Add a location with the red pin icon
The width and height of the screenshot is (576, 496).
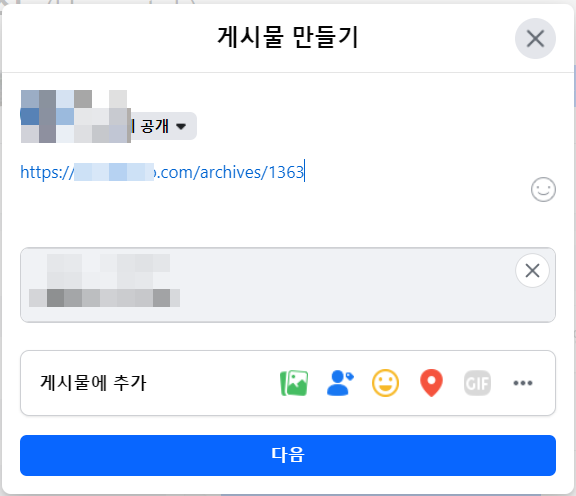[x=431, y=383]
